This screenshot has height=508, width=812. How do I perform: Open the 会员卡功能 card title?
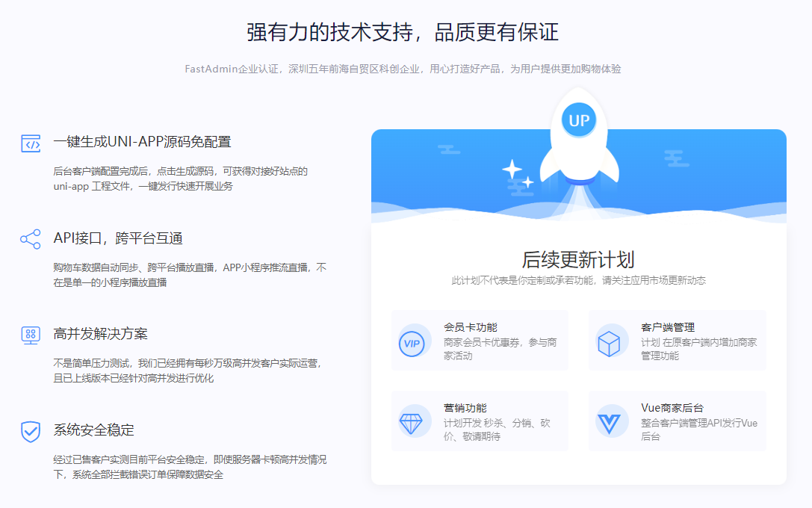coord(470,327)
